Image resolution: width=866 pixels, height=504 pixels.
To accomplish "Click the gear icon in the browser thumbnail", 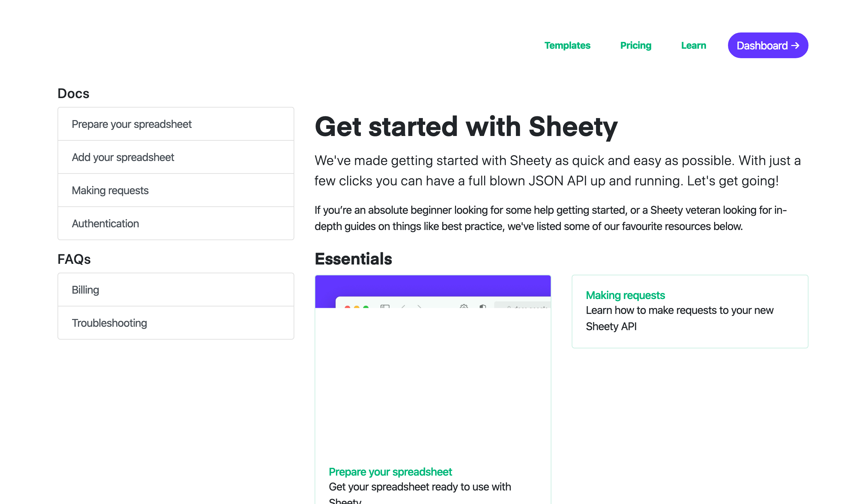I will (464, 306).
